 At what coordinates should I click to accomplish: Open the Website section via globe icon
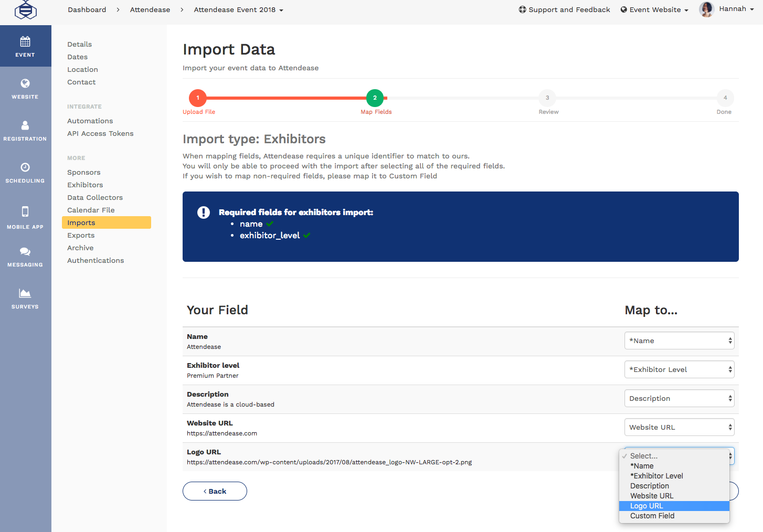coord(25,83)
